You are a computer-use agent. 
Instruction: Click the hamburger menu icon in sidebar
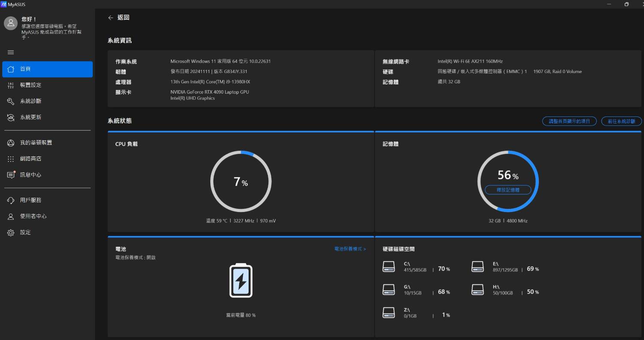(11, 52)
